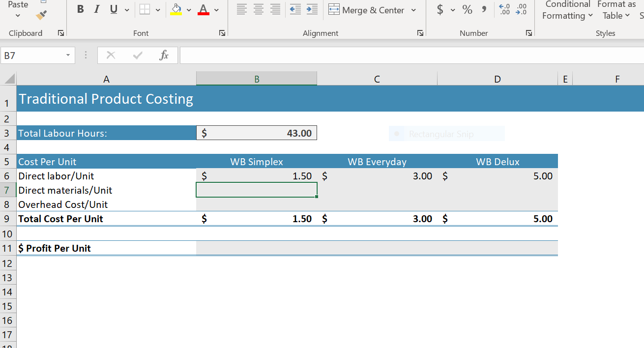Toggle Italic formatting
644x348 pixels.
pos(97,9)
